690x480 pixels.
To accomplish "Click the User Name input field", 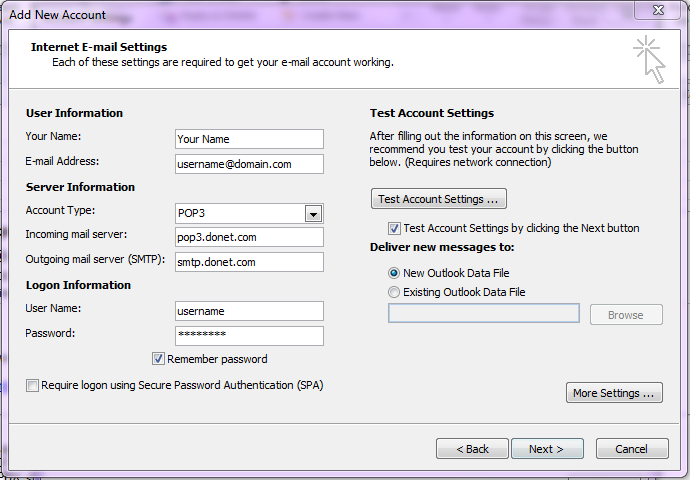I will pyautogui.click(x=249, y=311).
